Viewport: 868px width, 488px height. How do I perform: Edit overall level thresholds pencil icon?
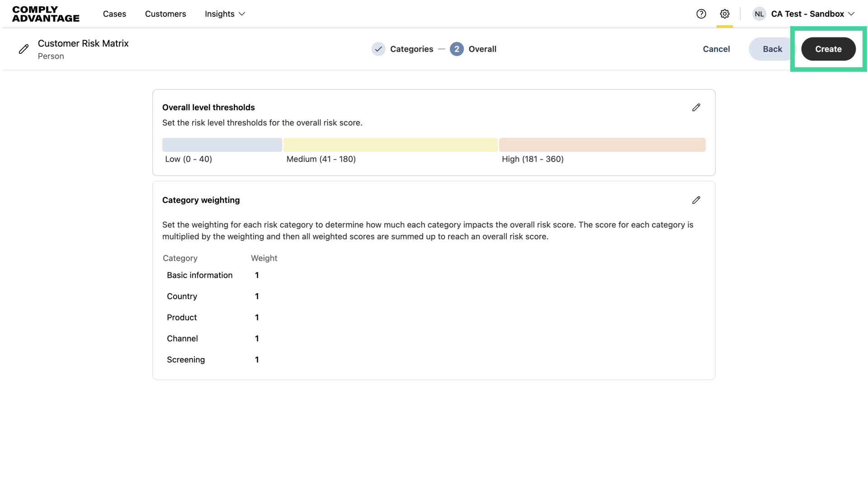point(696,108)
